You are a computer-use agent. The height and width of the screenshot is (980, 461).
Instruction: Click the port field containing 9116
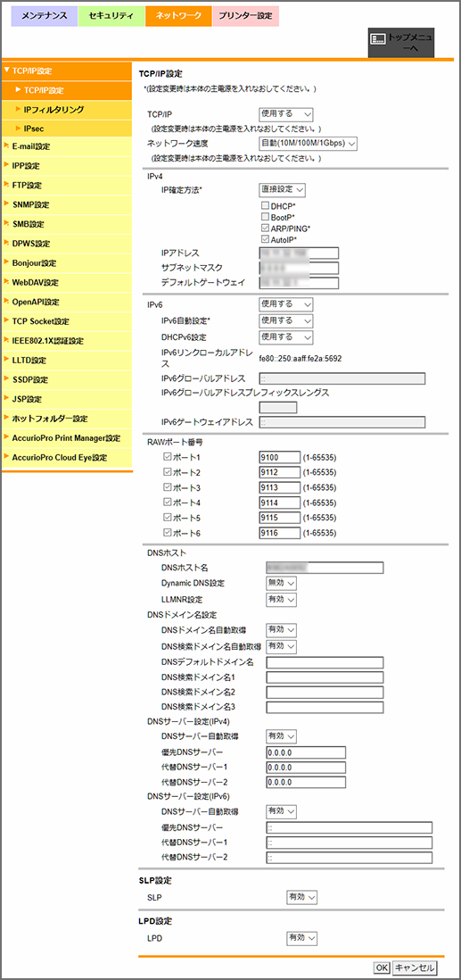pos(279,533)
